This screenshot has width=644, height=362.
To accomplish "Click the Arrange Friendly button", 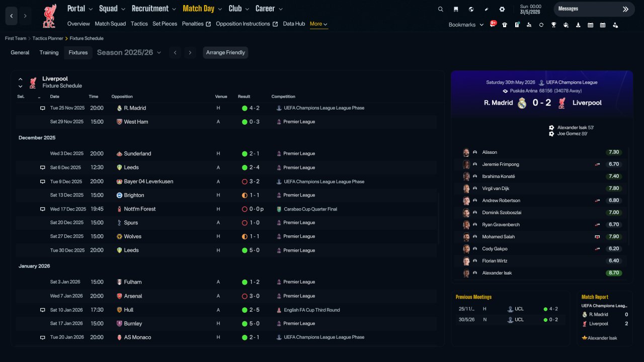I will click(225, 53).
